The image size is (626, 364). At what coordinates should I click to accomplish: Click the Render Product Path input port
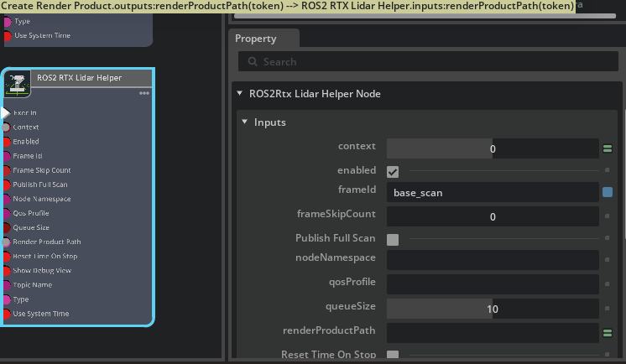point(6,242)
